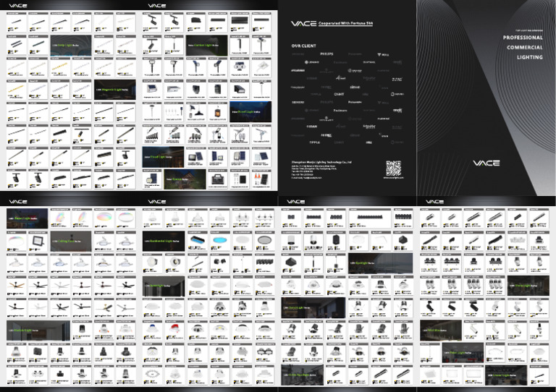Screen dimensions: 556x392
Task: Select the portable power station thumbnail
Action: [x=217, y=179]
